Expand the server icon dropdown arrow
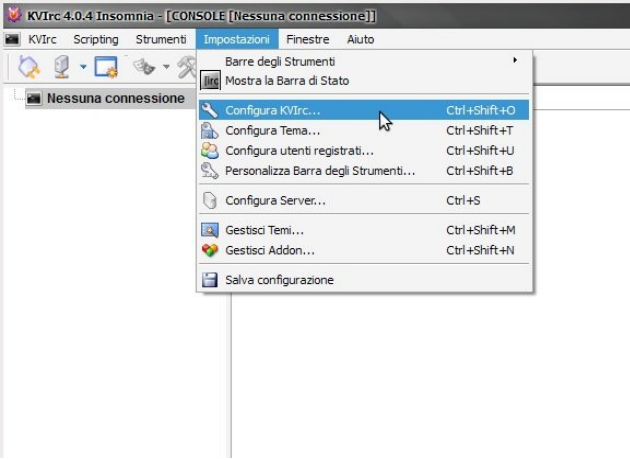Screen dimensions: 630x460 [83, 67]
